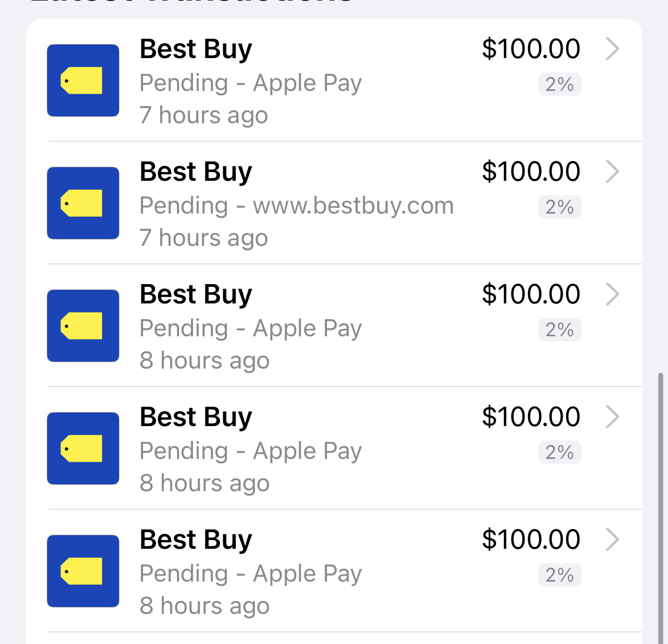Tap the $100.00 amount on the bestbuy.com transaction

(x=531, y=172)
